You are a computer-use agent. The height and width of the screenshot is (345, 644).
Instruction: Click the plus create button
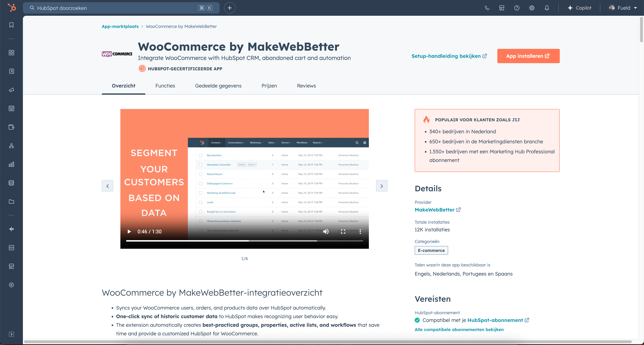tap(230, 8)
